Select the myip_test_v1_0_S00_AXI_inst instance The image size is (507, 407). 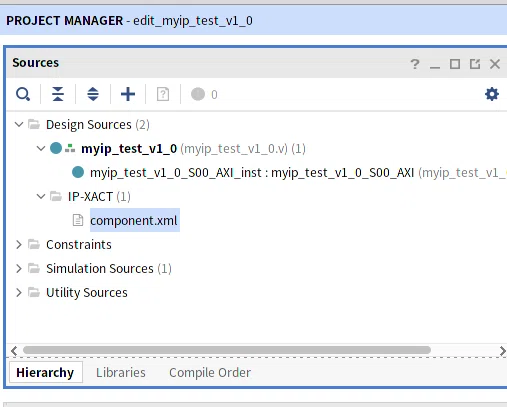252,173
